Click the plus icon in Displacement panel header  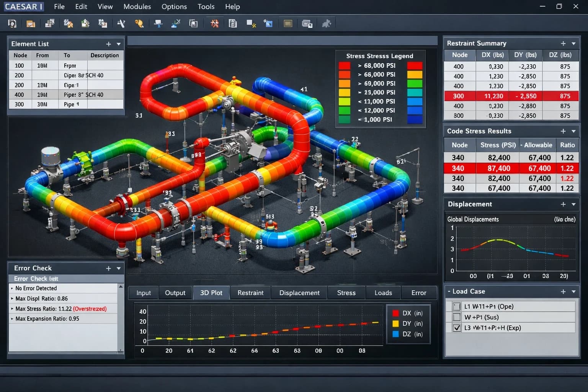(x=563, y=204)
